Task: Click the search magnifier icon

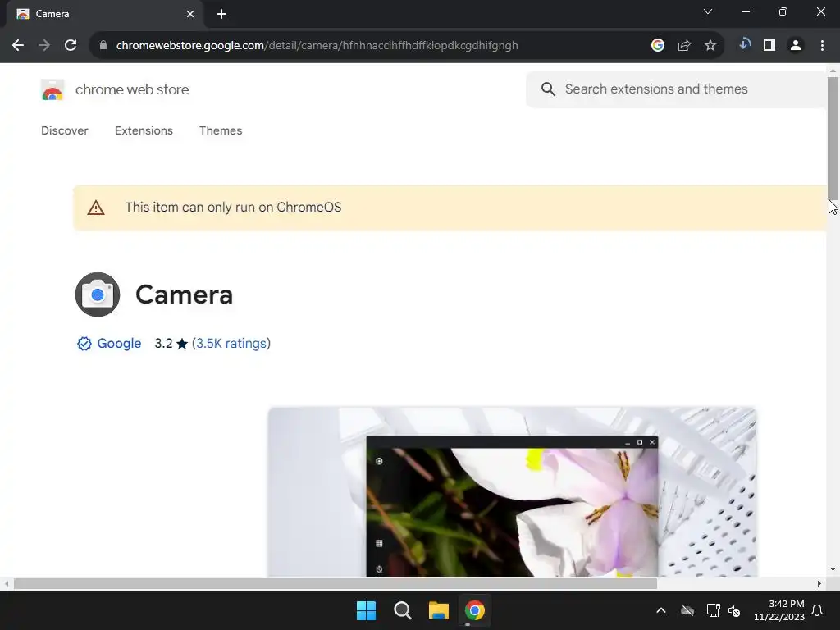Action: (548, 89)
